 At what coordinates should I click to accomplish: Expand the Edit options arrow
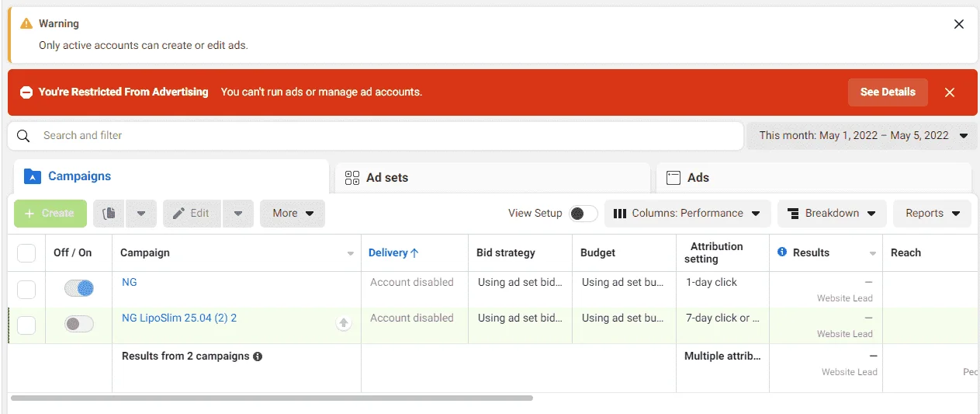coord(238,214)
